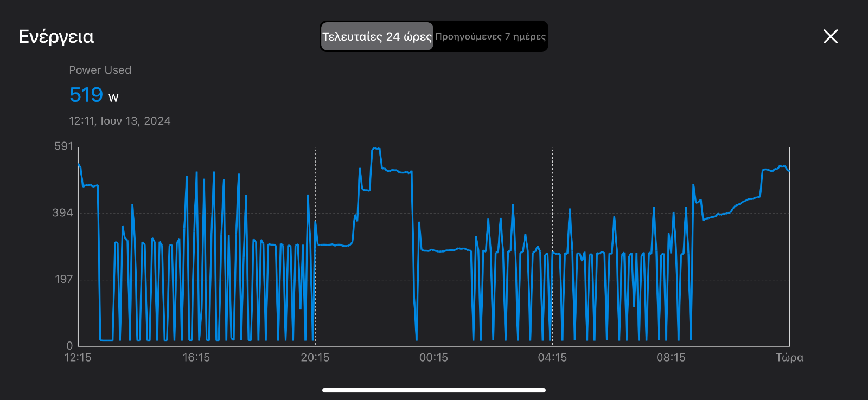Select the Τελευταίες 24 ώρες tab
This screenshot has width=868, height=400.
click(x=377, y=36)
